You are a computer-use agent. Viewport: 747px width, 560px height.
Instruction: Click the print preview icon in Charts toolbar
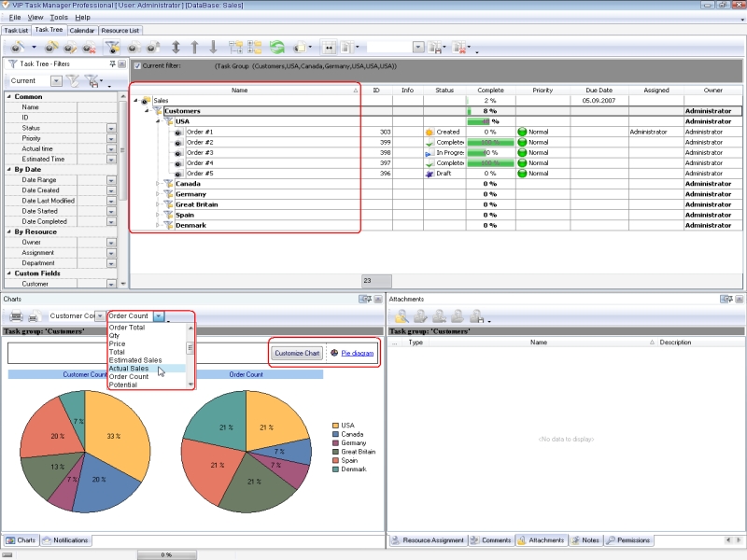[34, 315]
